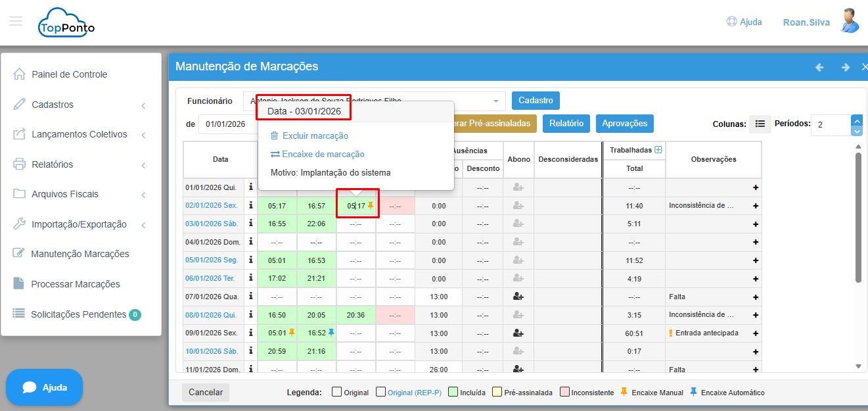Click abono person icon for 07/01/2026
The height and width of the screenshot is (411, 868).
(x=518, y=297)
